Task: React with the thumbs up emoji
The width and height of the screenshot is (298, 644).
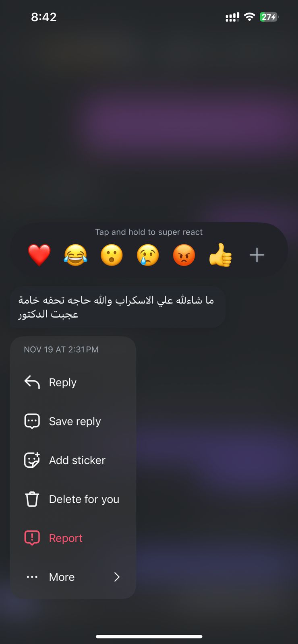Action: point(220,255)
